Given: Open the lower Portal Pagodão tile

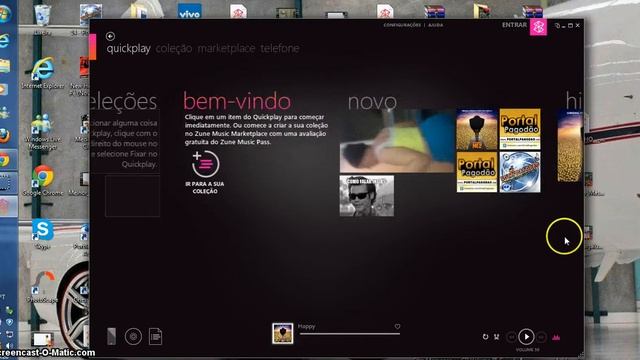Looking at the screenshot, I should coord(477,172).
